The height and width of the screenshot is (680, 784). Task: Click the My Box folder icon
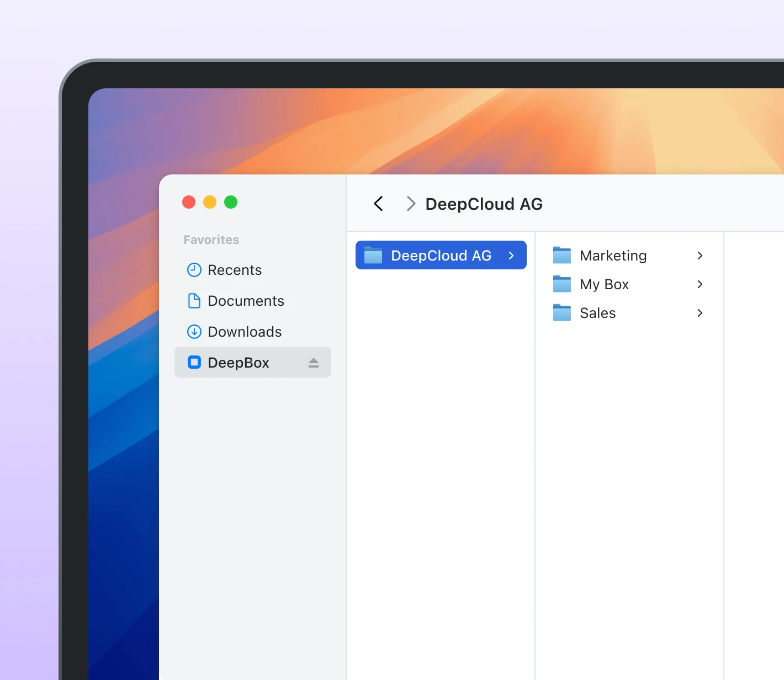coord(562,284)
